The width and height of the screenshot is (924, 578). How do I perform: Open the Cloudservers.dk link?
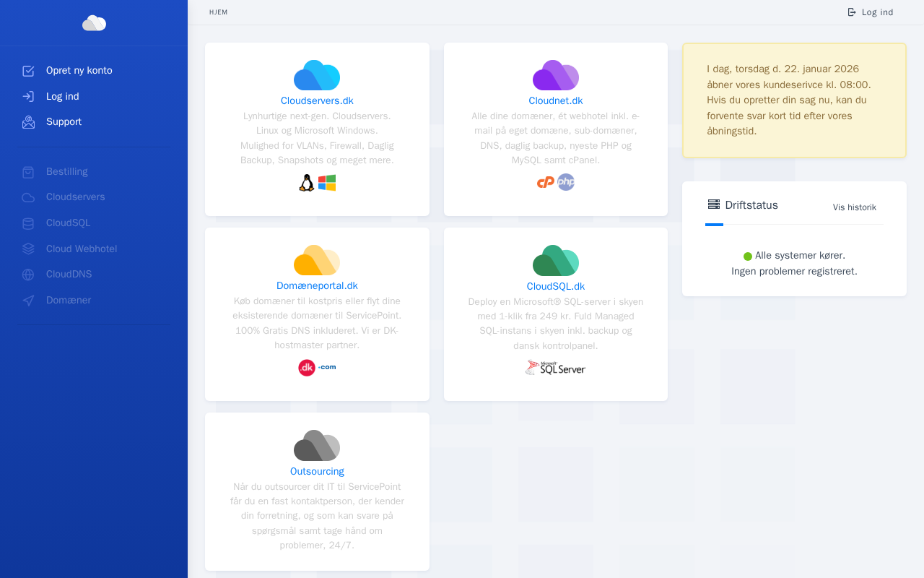click(x=317, y=101)
